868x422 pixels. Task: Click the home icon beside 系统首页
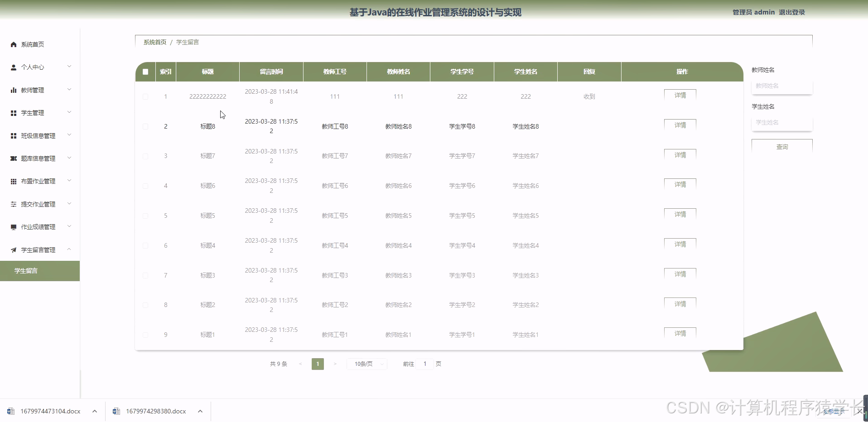coord(14,44)
